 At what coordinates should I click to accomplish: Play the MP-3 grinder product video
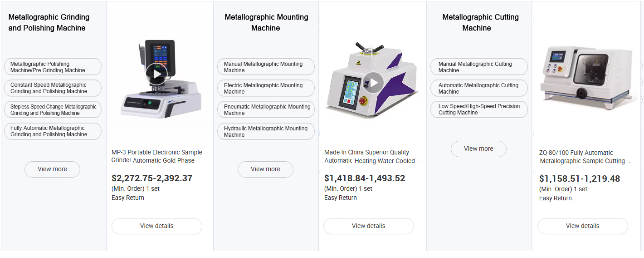tap(156, 74)
